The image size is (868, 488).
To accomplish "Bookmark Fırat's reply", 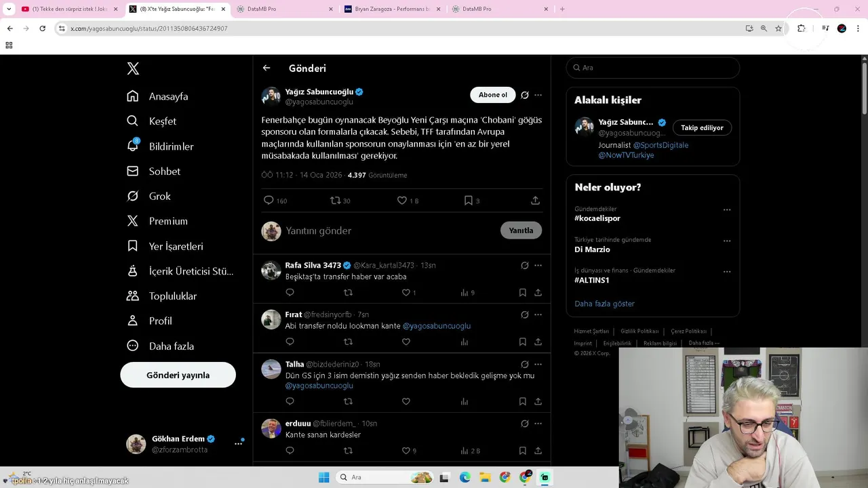I will [523, 342].
